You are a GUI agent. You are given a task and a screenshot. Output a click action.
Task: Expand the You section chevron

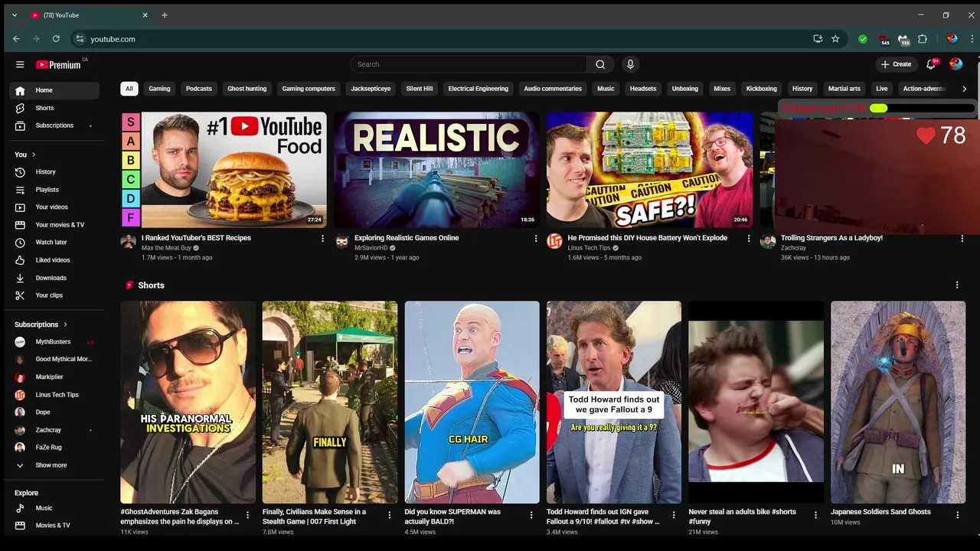(x=33, y=155)
